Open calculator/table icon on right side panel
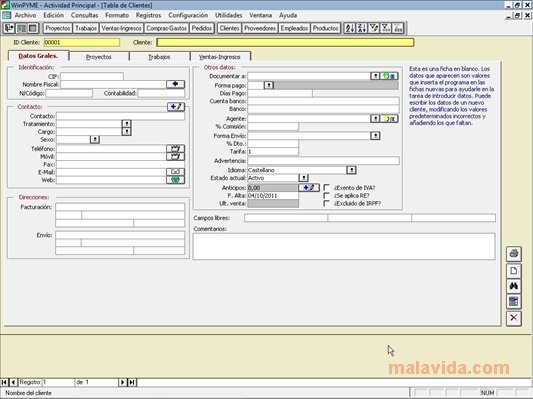The image size is (533, 399). [514, 301]
